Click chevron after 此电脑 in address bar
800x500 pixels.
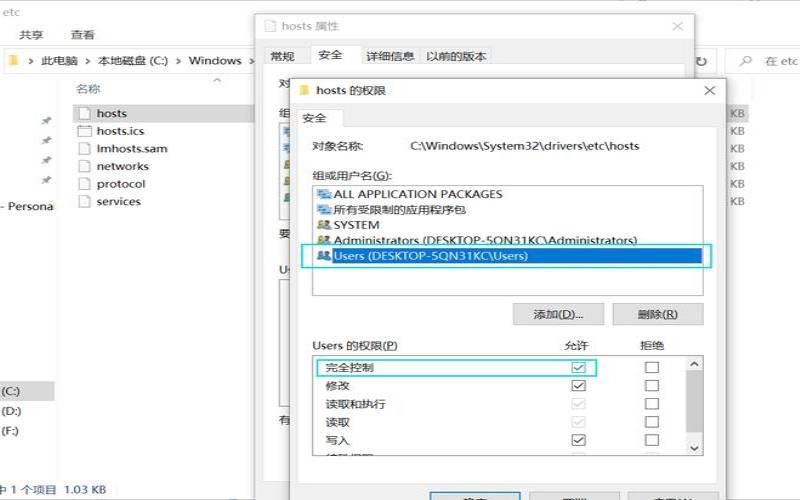coord(87,61)
